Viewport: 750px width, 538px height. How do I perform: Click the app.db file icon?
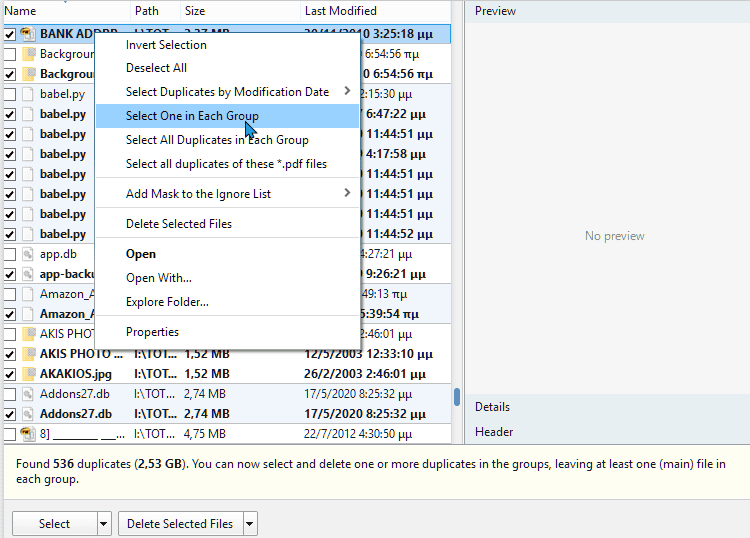coord(28,254)
